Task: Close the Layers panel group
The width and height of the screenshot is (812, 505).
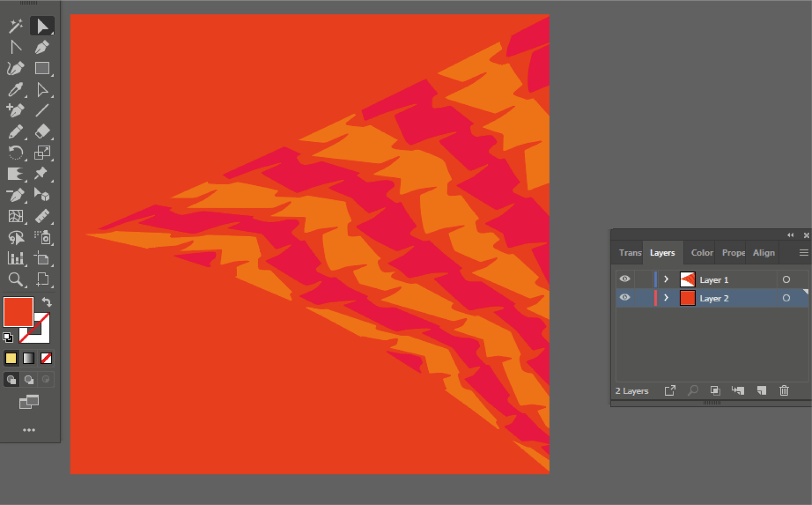Action: (806, 235)
